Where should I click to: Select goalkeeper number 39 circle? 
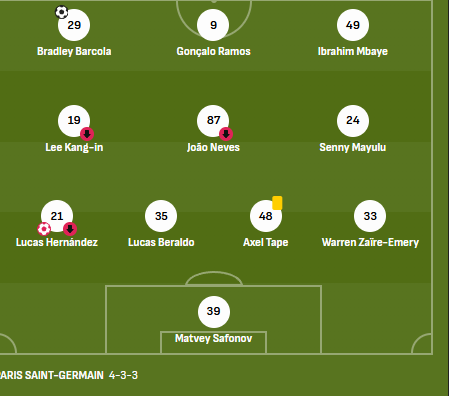click(x=214, y=312)
